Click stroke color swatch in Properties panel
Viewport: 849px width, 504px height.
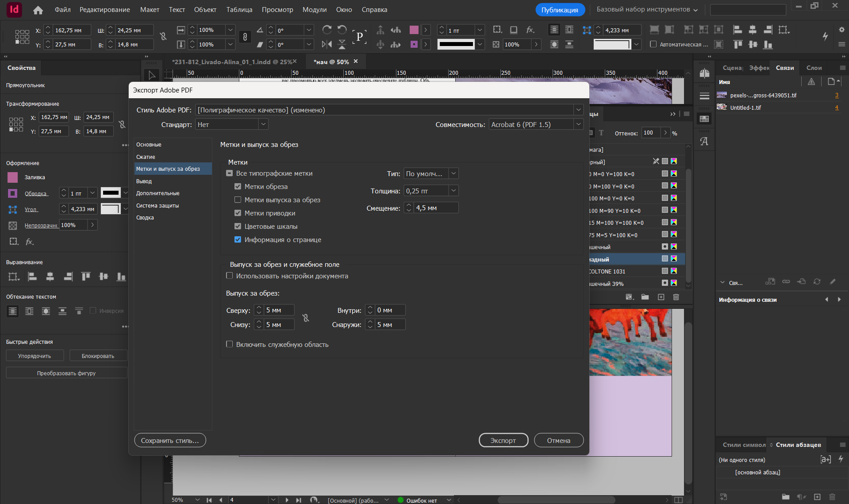pyautogui.click(x=13, y=193)
